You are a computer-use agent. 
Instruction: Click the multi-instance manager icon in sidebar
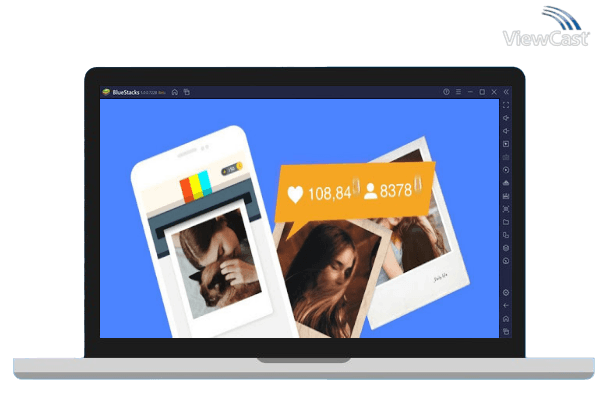tap(506, 235)
